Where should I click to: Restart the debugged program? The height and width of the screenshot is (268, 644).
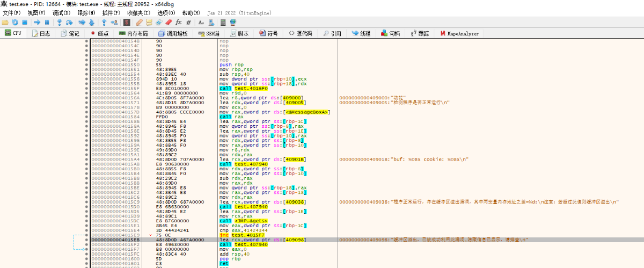[x=15, y=23]
